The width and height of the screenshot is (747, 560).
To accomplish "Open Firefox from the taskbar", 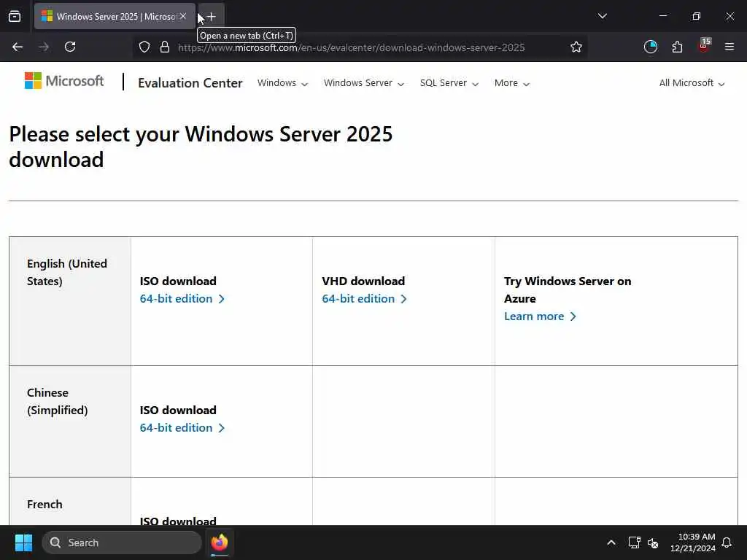I will pos(219,542).
